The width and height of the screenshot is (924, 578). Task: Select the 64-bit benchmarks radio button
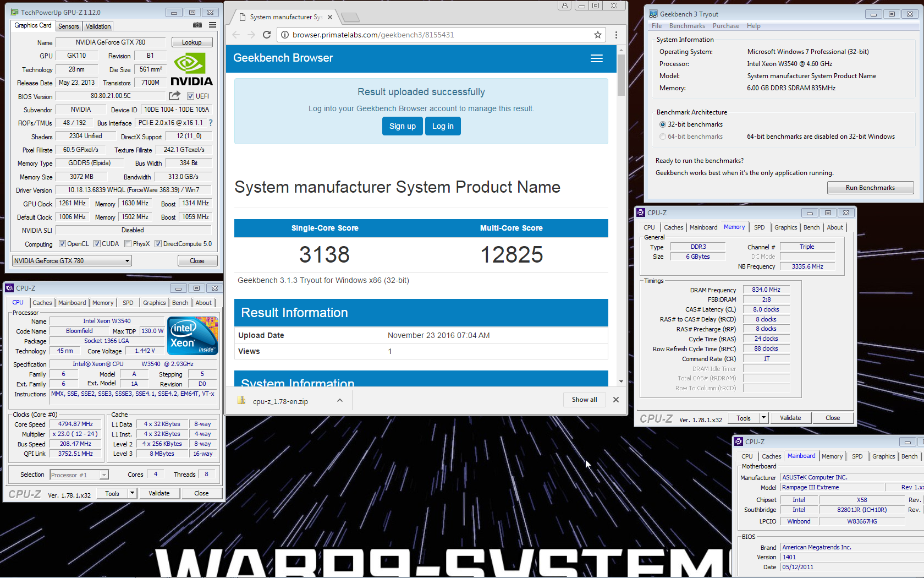point(663,137)
